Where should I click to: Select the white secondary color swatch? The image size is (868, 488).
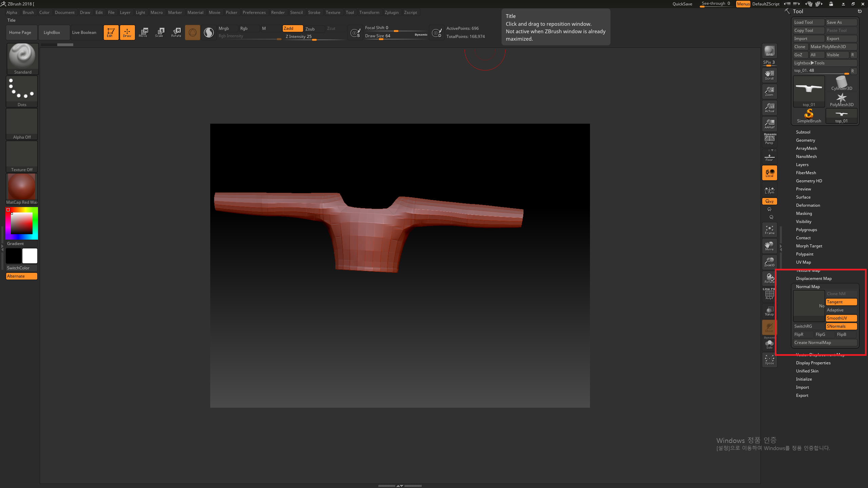coord(30,256)
